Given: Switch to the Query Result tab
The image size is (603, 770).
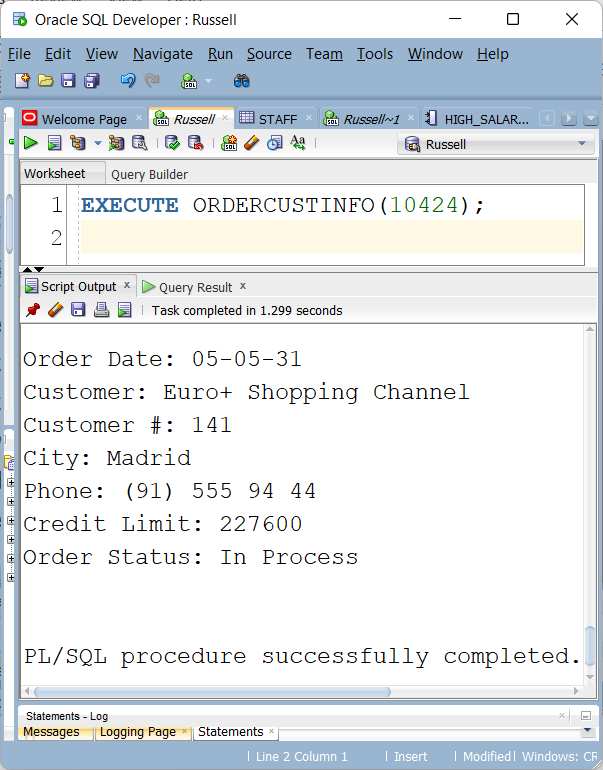Looking at the screenshot, I should 195,287.
